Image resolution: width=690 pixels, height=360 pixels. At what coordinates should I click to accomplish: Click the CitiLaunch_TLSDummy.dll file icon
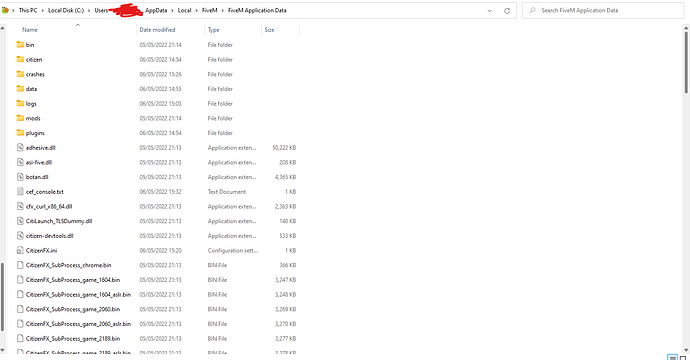click(20, 221)
